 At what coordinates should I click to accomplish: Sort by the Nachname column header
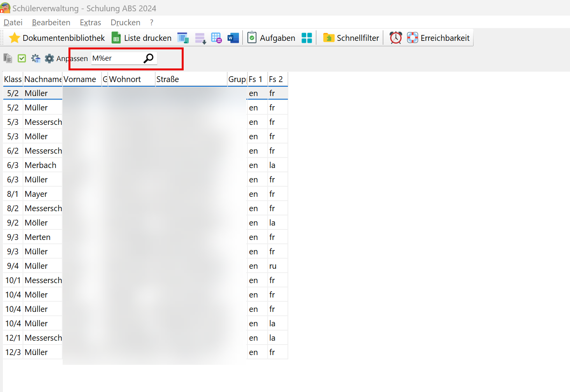(x=43, y=79)
